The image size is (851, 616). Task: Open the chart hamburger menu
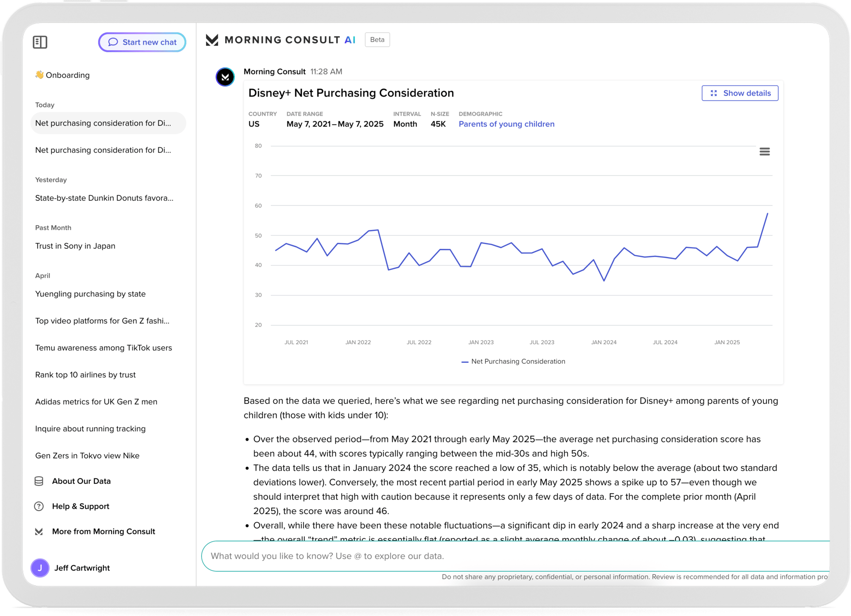pos(764,151)
